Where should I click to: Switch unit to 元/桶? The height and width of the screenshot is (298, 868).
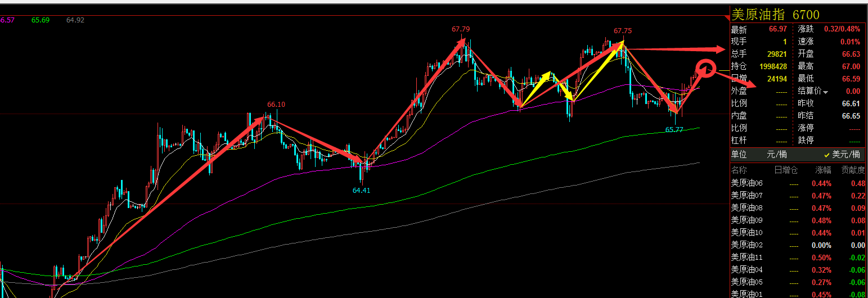(x=777, y=154)
